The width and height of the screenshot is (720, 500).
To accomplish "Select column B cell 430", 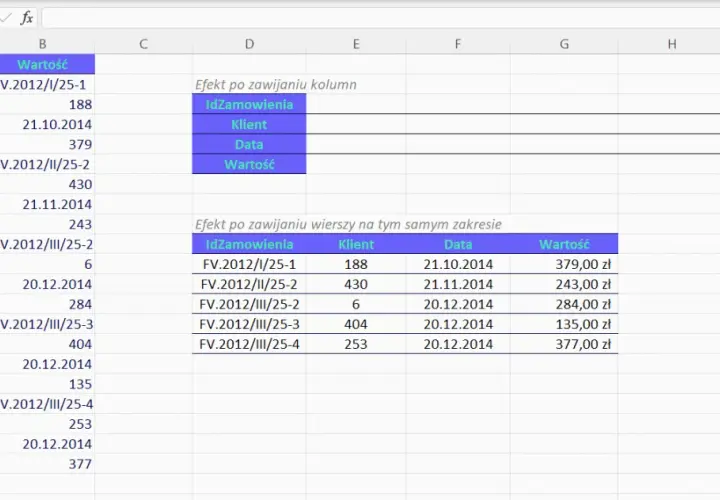I will point(47,184).
